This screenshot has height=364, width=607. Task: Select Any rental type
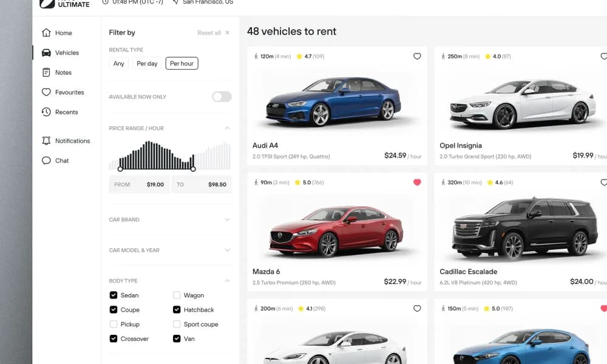click(x=118, y=64)
